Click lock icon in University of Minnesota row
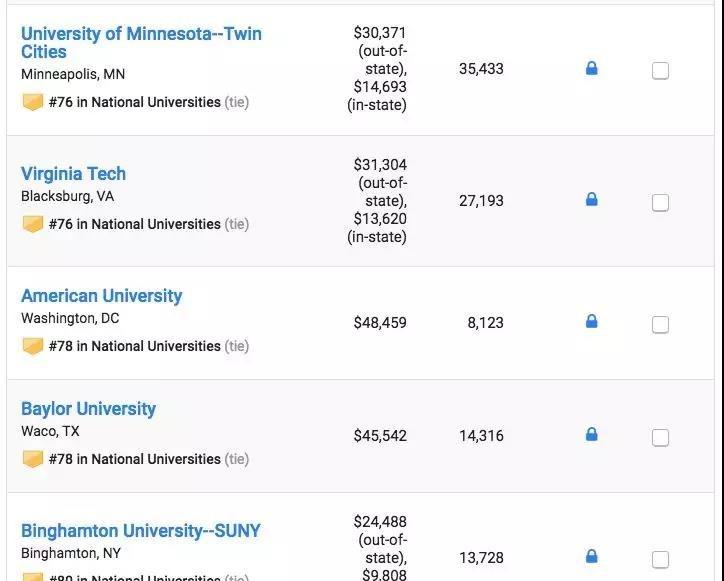Viewport: 724px width, 581px height. pos(591,69)
